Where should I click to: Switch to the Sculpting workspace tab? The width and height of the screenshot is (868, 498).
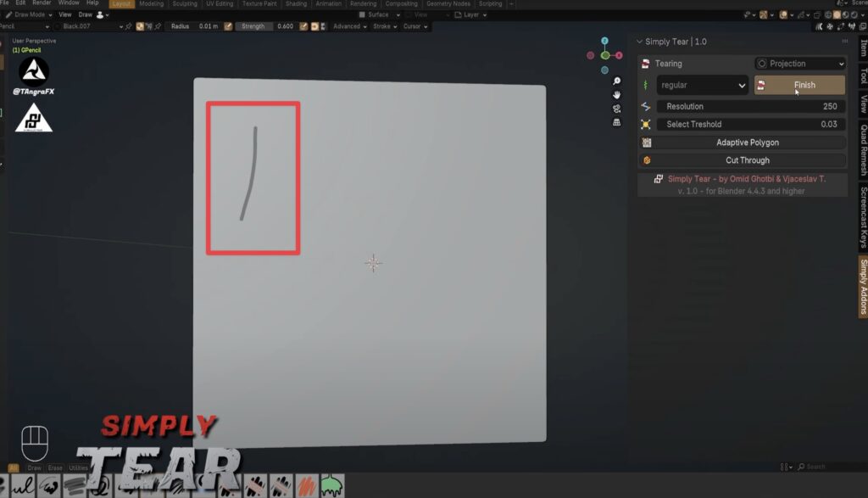(184, 4)
